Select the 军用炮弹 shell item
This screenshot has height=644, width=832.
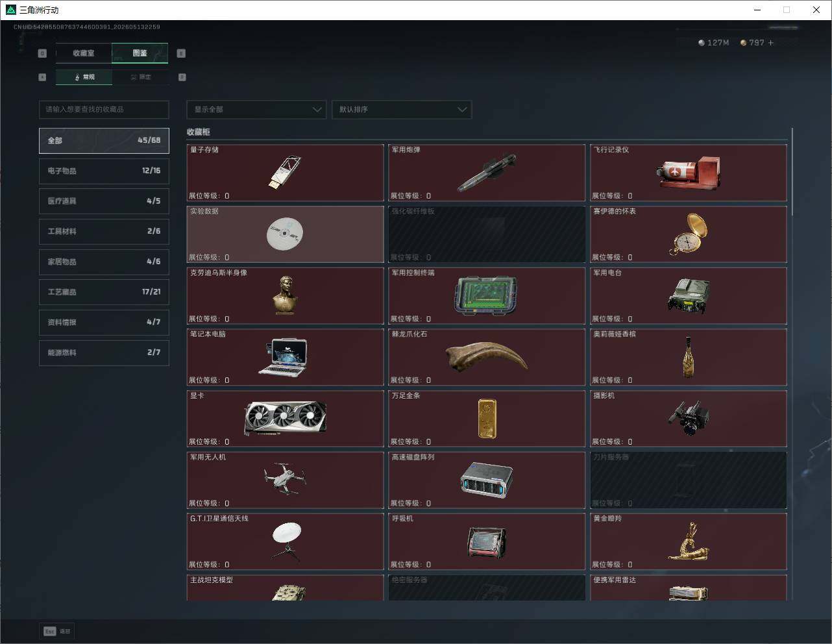(487, 173)
